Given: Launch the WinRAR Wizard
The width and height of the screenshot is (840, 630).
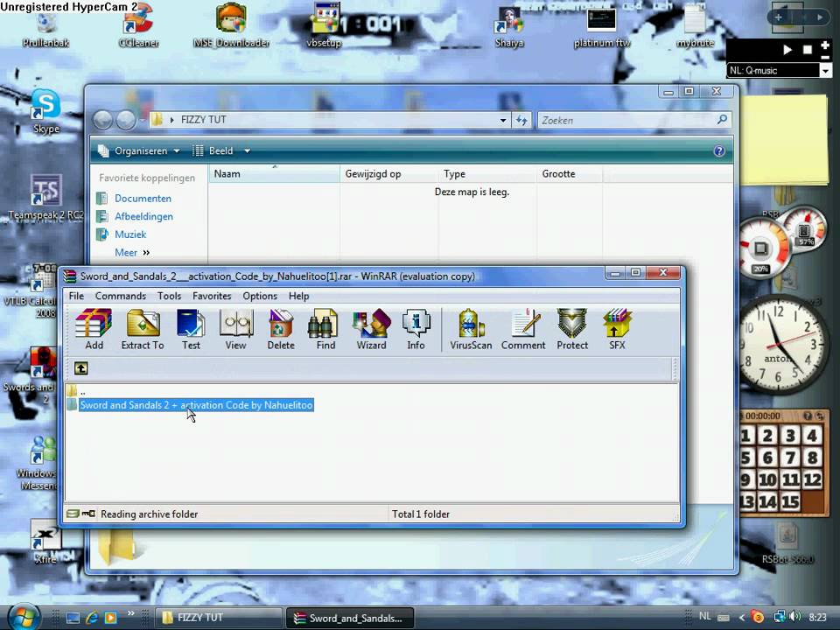Looking at the screenshot, I should click(371, 329).
